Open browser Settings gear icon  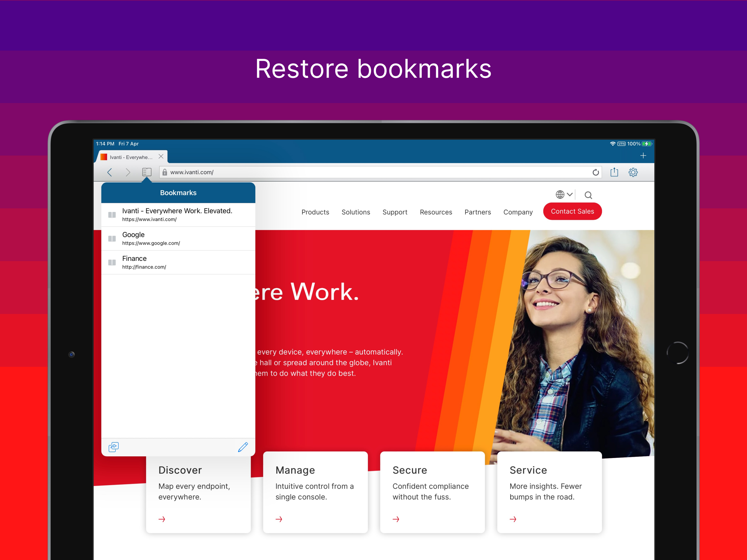click(x=633, y=172)
